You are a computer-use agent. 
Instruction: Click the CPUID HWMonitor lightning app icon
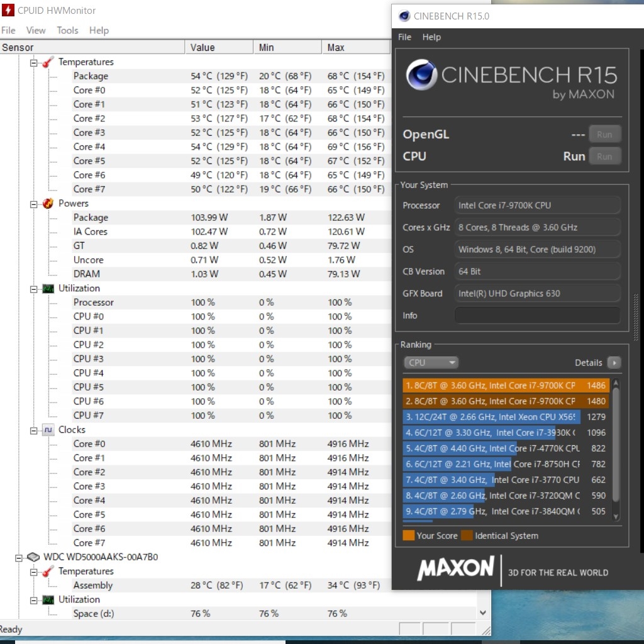click(x=8, y=10)
